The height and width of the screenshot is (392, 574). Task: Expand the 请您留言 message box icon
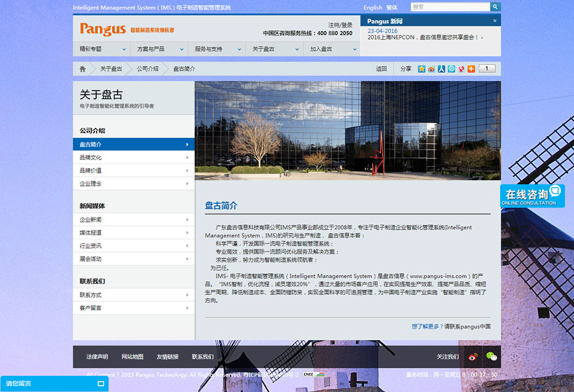101,383
